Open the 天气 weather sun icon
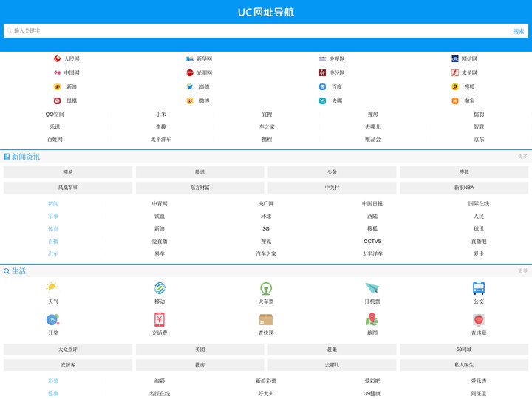The width and height of the screenshot is (532, 399). point(52,287)
